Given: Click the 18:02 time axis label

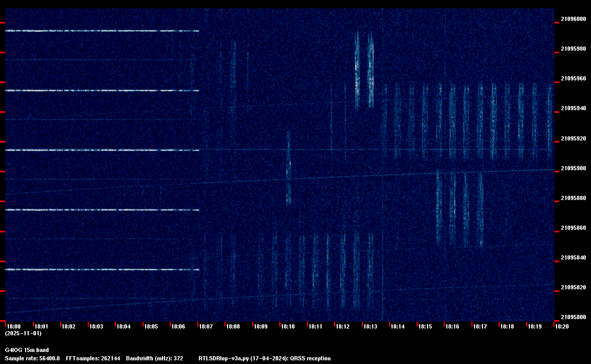Looking at the screenshot, I should [68, 326].
